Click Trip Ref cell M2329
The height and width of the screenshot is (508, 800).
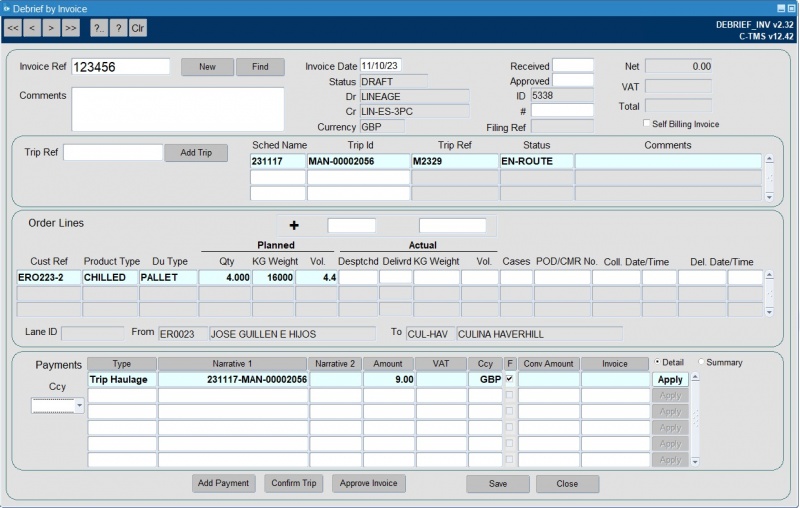(455, 161)
